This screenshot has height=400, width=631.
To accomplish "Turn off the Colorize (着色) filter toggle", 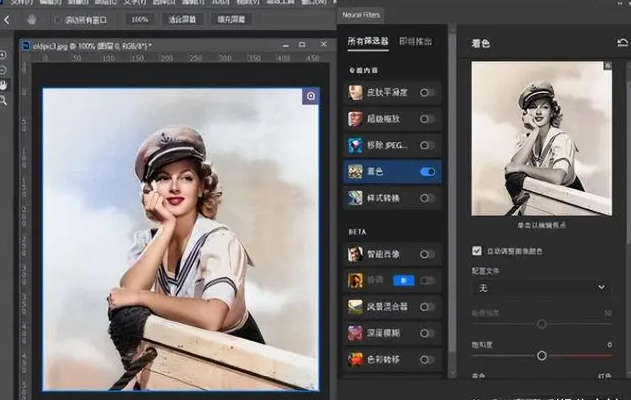I will 428,172.
